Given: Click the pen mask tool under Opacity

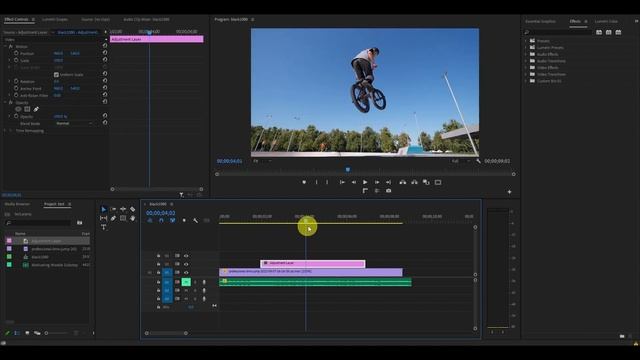Looking at the screenshot, I should coord(36,109).
